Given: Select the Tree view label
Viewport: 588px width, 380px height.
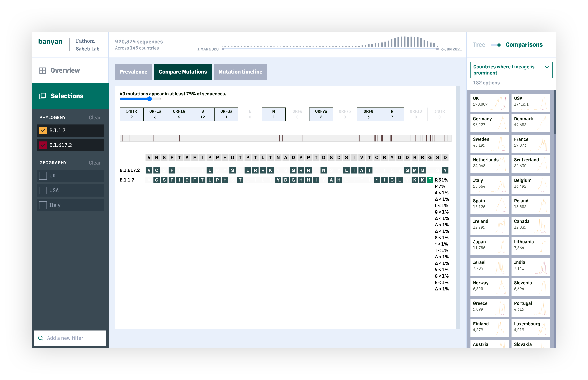Looking at the screenshot, I should (479, 45).
